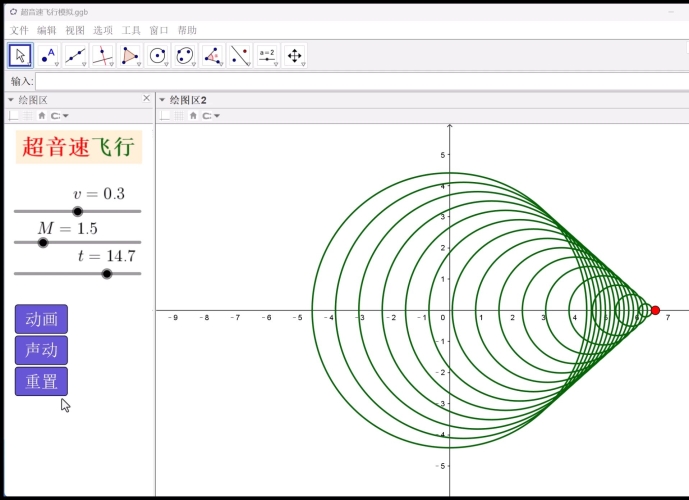689x500 pixels.
Task: Select the Angle tool
Action: pyautogui.click(x=212, y=56)
